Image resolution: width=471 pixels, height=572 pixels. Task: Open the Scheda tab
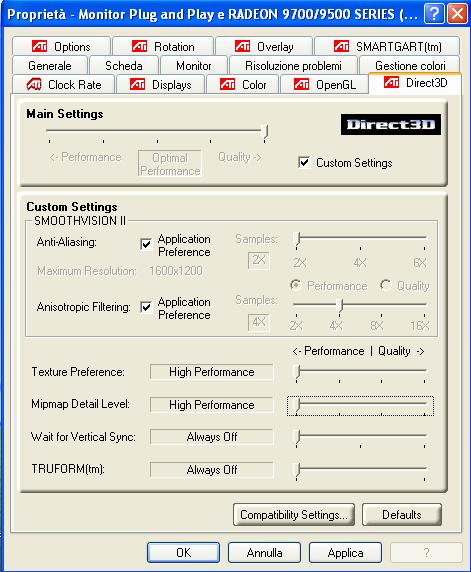124,65
